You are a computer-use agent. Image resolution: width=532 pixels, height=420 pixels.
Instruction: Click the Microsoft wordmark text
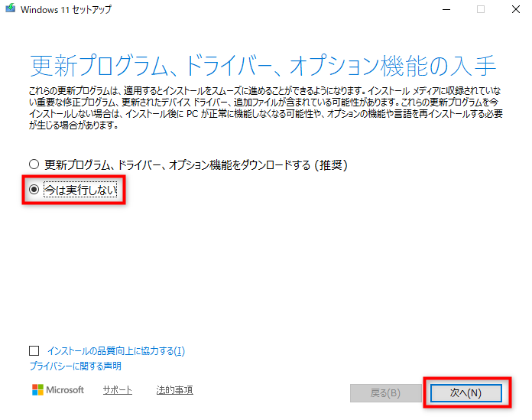(66, 390)
